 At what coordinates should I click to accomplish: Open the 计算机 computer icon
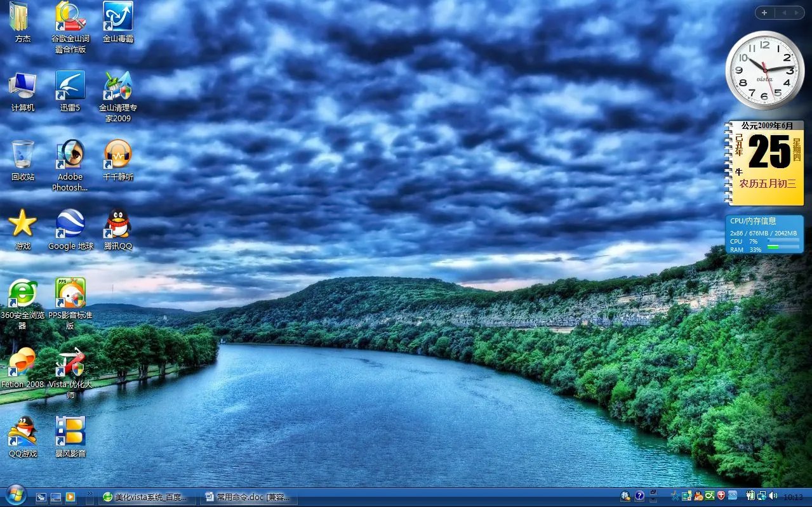[x=23, y=86]
